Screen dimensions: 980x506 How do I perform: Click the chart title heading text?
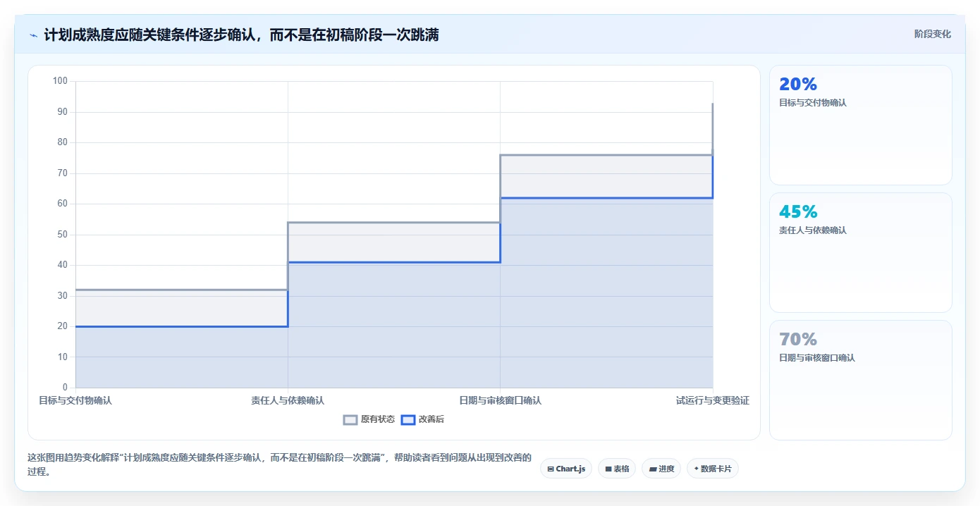tap(241, 35)
